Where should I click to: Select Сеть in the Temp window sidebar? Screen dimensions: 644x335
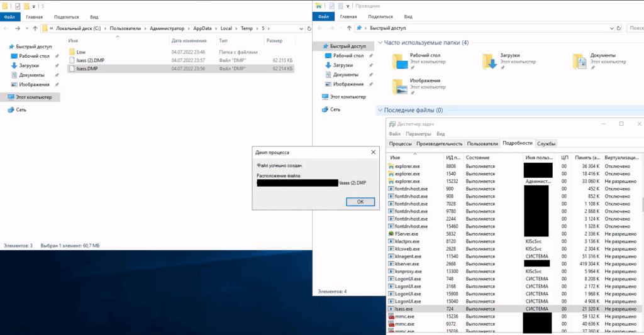[x=21, y=109]
